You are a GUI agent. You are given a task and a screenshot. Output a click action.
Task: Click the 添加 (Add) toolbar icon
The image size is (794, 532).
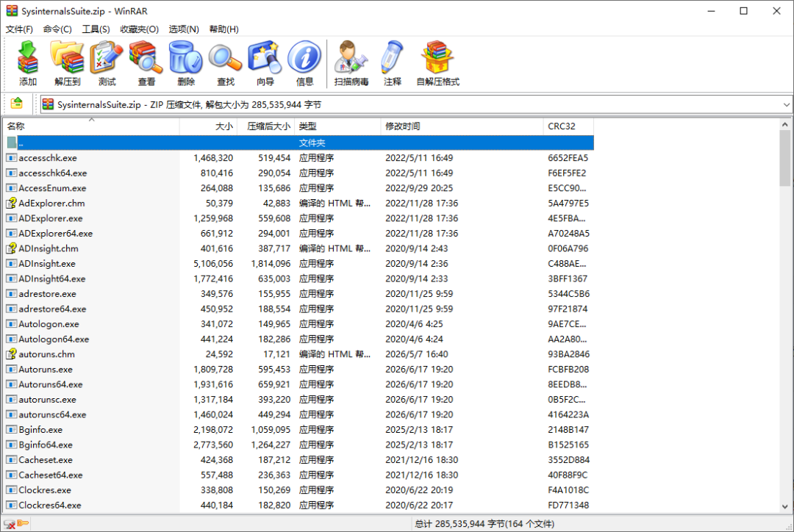28,57
